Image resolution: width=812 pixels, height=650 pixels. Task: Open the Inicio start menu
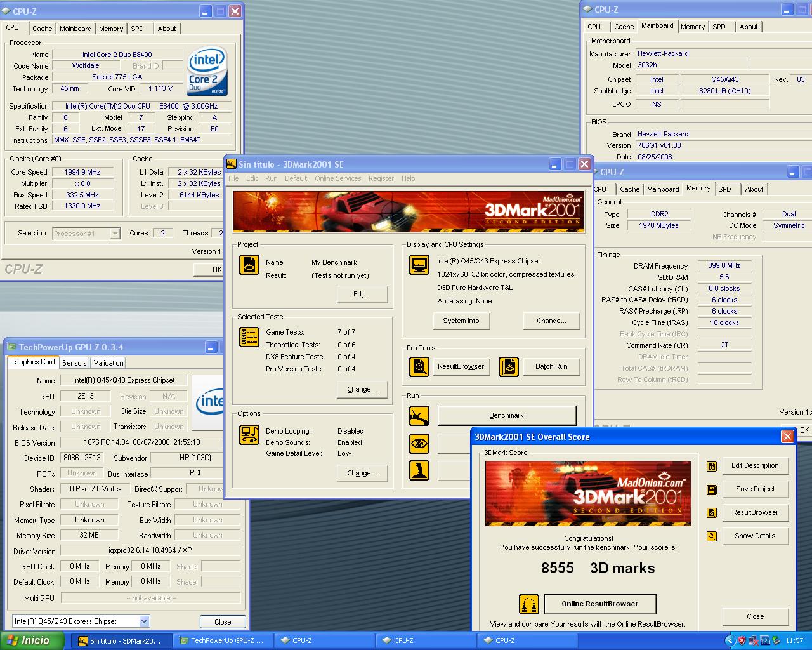point(32,640)
